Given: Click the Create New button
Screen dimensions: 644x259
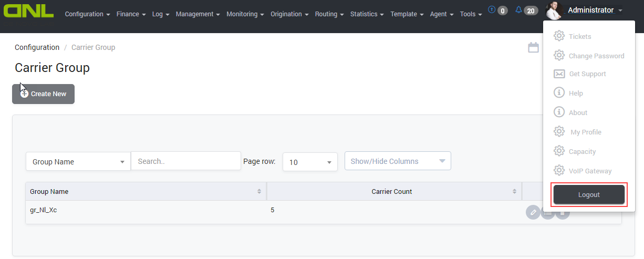Looking at the screenshot, I should coord(43,94).
